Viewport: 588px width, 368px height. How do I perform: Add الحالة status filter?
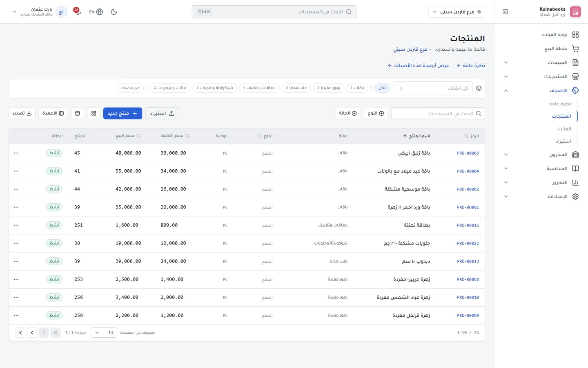point(348,113)
